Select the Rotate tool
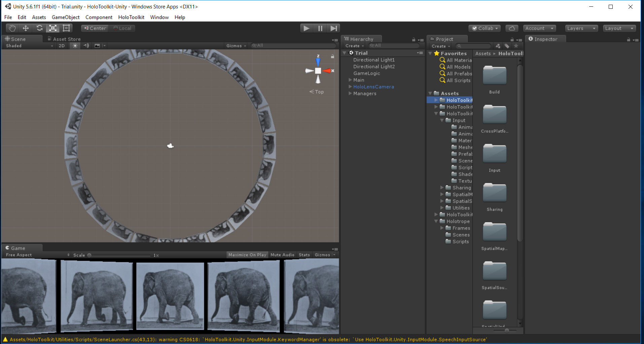The image size is (644, 344). [x=39, y=28]
